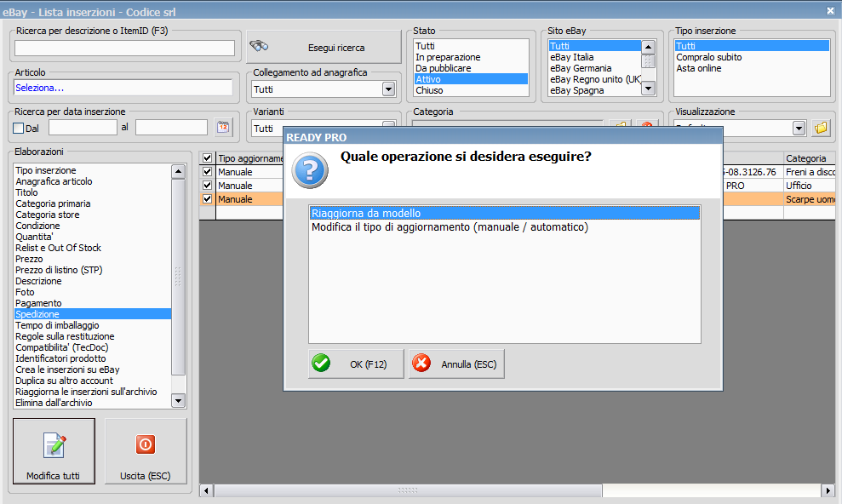Click the table horizontal scroll left arrow
The height and width of the screenshot is (504, 842).
(x=206, y=490)
